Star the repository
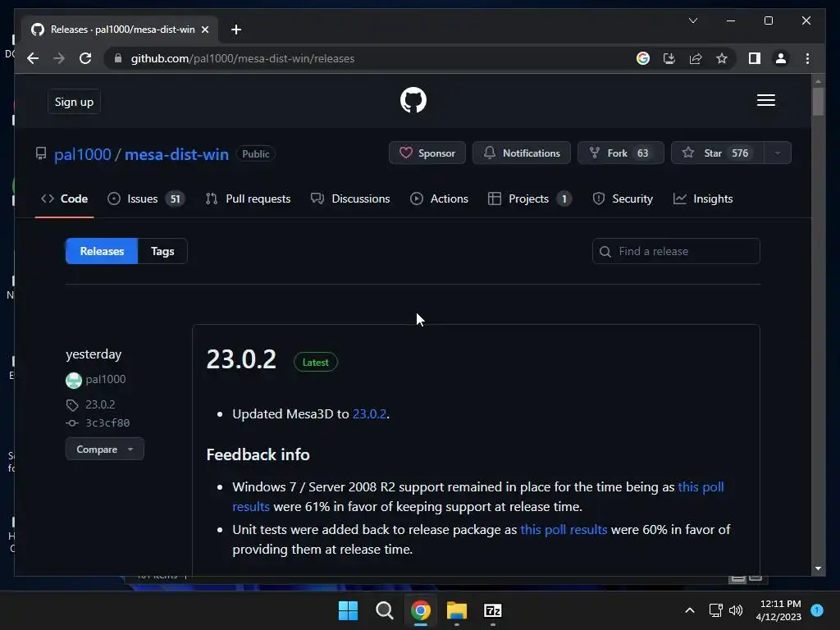 717,153
